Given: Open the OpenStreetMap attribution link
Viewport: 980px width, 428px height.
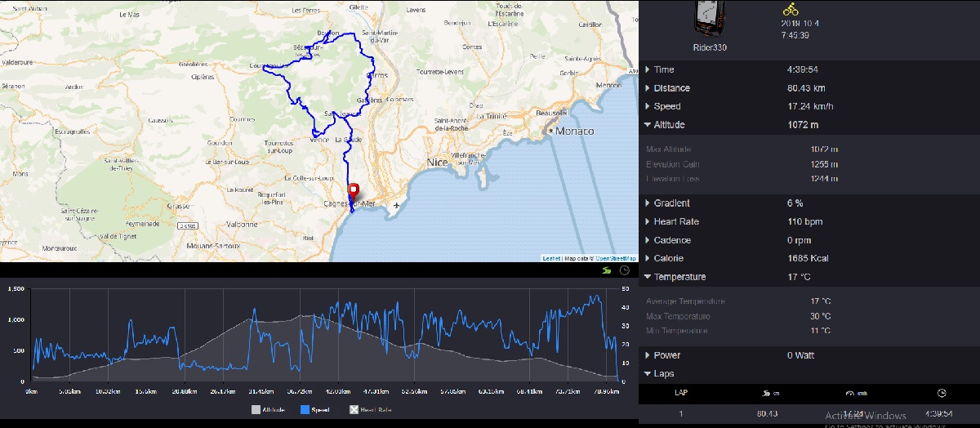Looking at the screenshot, I should (616, 258).
